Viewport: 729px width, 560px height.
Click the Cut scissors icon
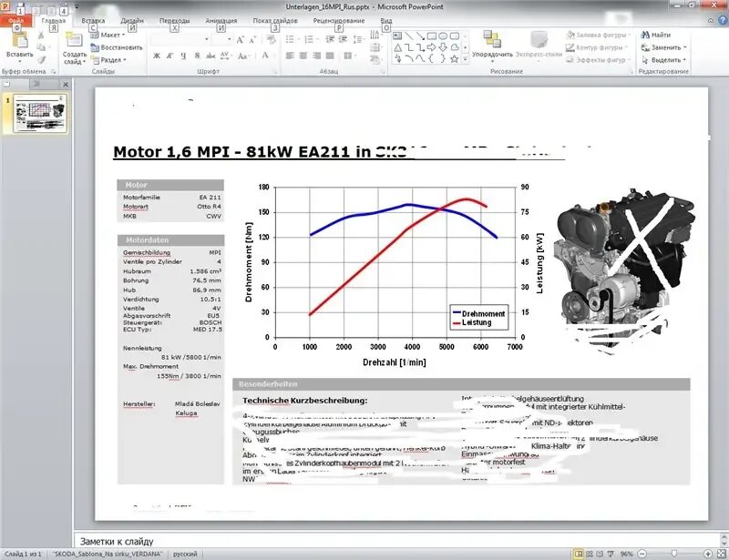coord(41,36)
